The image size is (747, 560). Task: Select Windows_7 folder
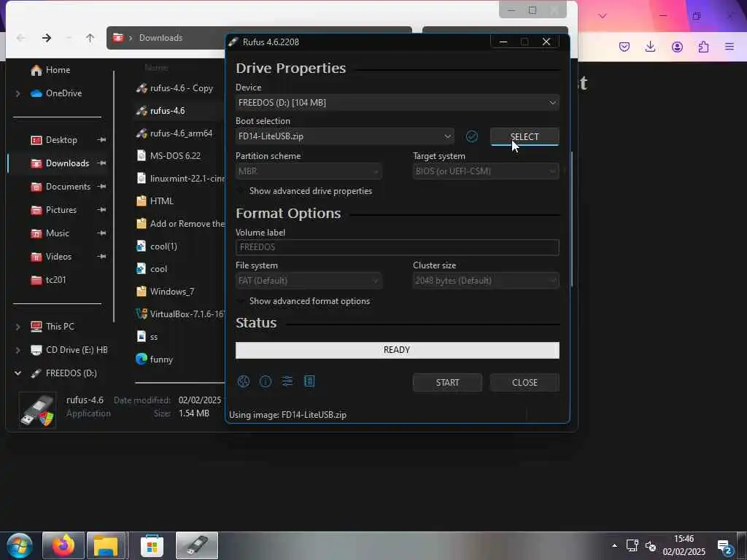click(x=166, y=292)
